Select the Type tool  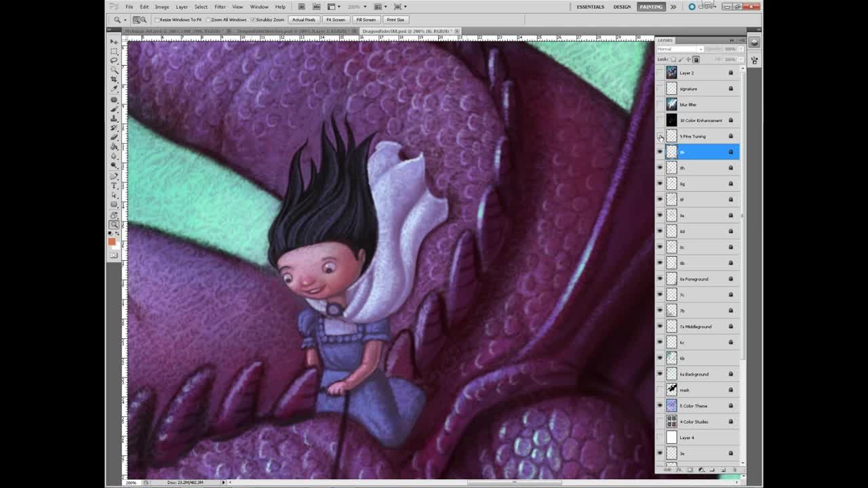pyautogui.click(x=114, y=186)
